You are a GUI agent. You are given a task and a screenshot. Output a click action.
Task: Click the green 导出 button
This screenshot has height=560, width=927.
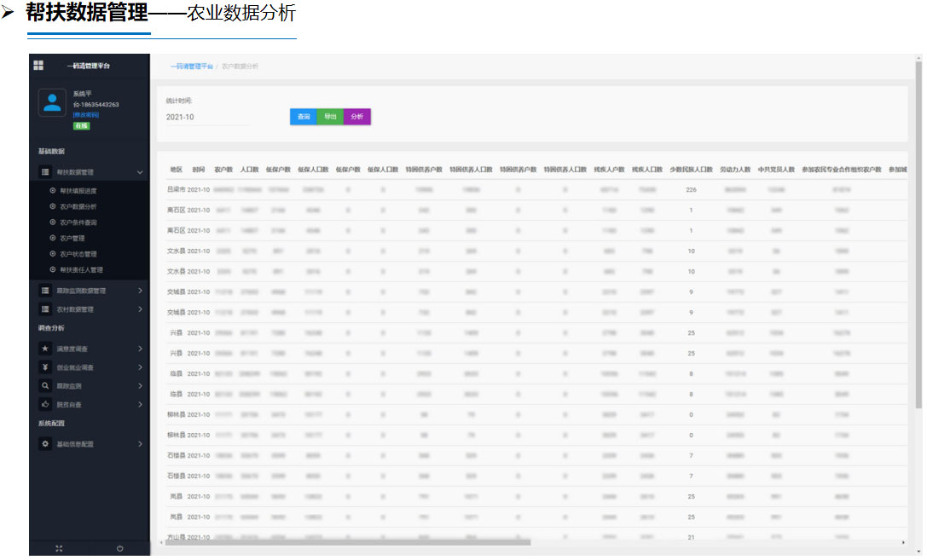(x=330, y=117)
